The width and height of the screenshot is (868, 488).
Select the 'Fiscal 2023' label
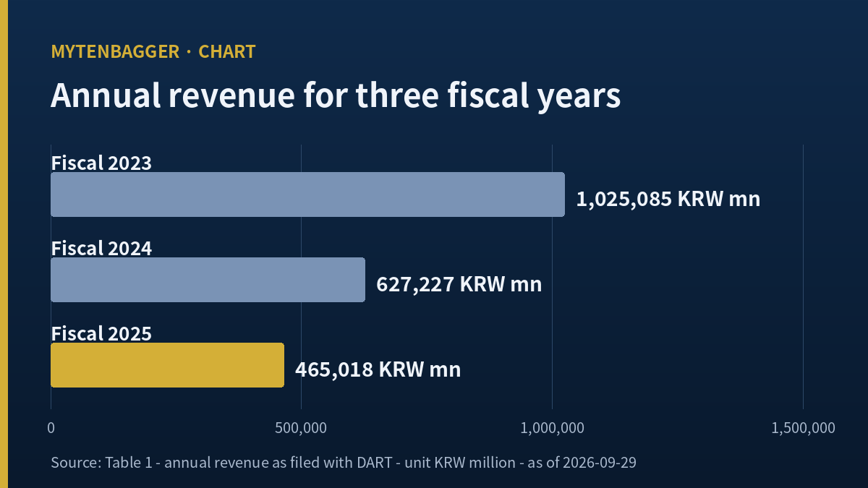[101, 163]
